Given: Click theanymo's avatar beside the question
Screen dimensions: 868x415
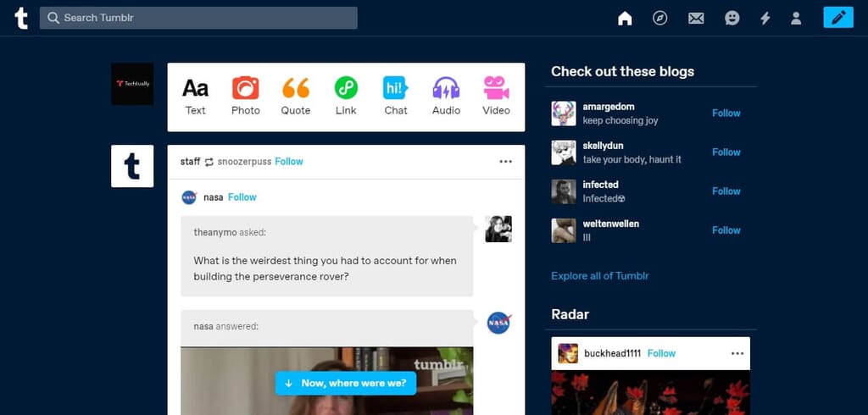Looking at the screenshot, I should tap(498, 229).
